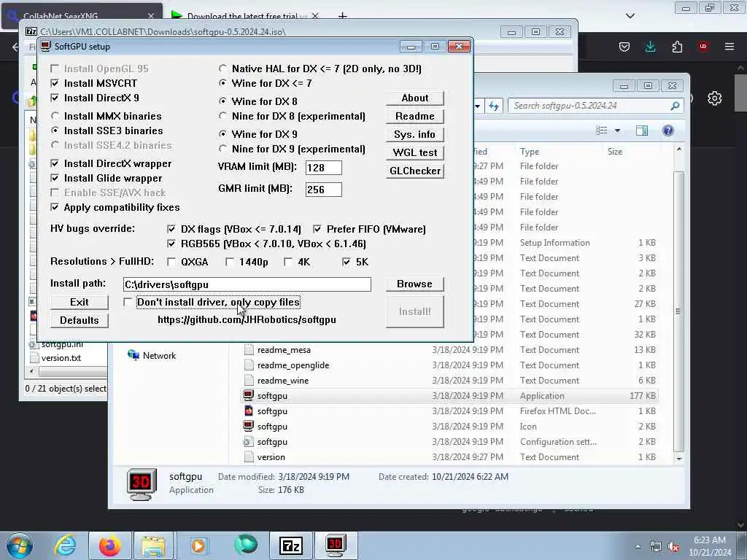Click the About button
The image size is (747, 560).
(415, 98)
